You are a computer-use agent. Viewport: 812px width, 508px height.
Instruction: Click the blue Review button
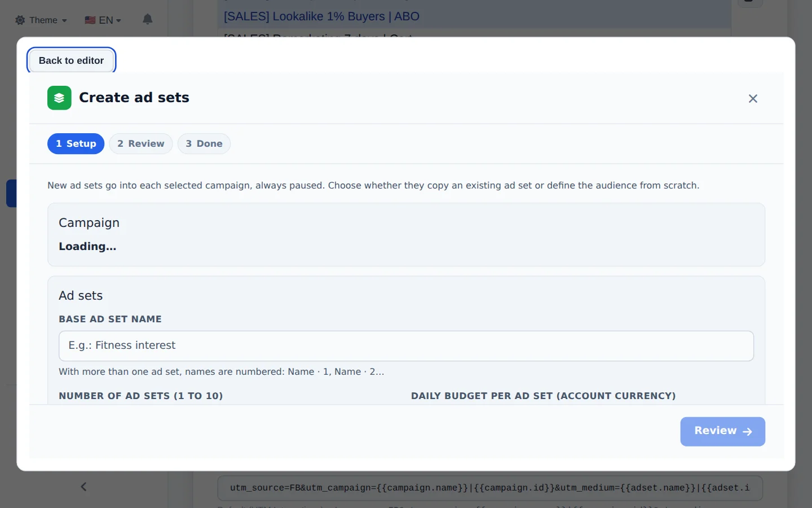pos(722,432)
